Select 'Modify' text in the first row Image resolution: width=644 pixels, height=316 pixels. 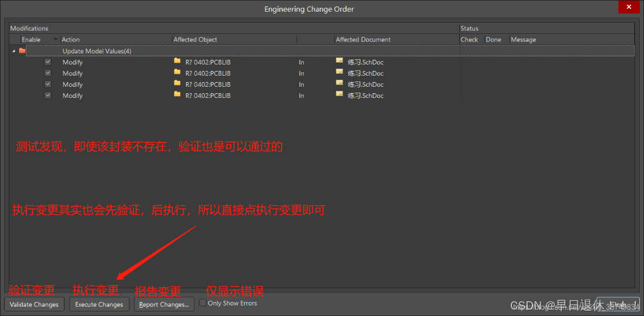(73, 62)
